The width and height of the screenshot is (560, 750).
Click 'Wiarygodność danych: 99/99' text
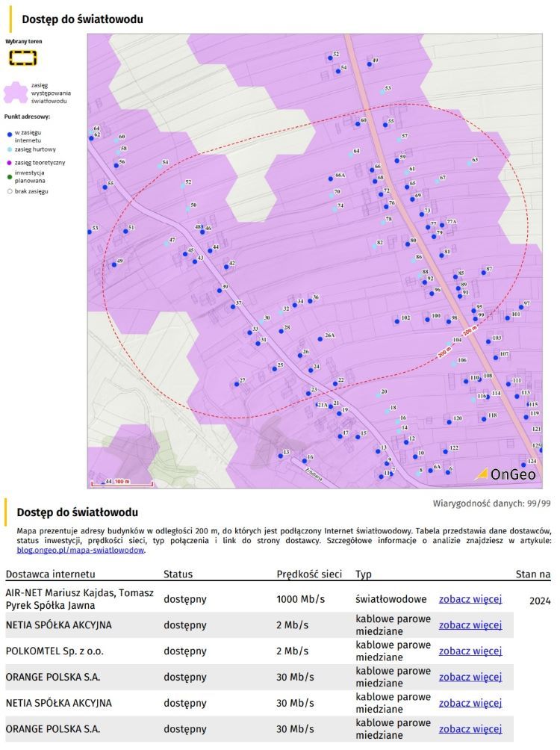(491, 503)
